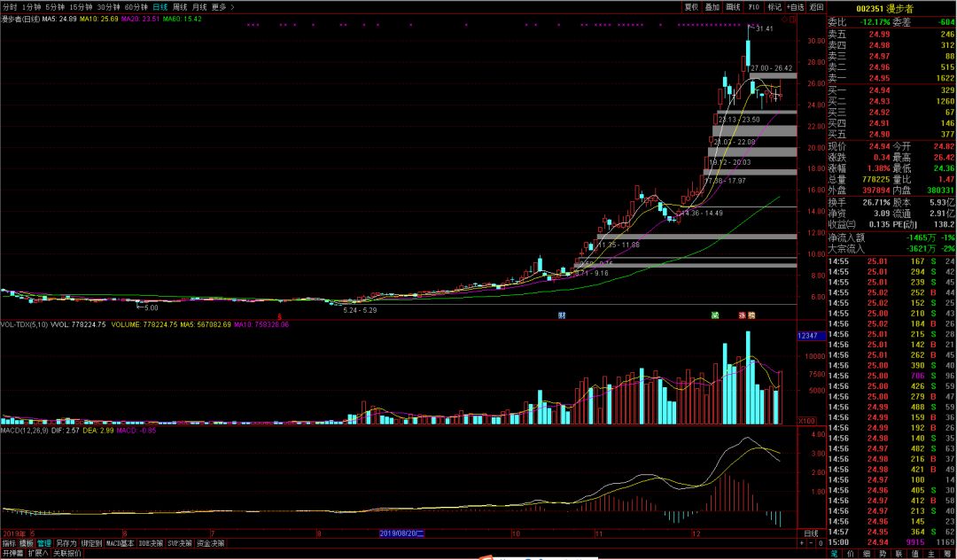
Task: Click the 返回 back button
Action: pyautogui.click(x=816, y=7)
